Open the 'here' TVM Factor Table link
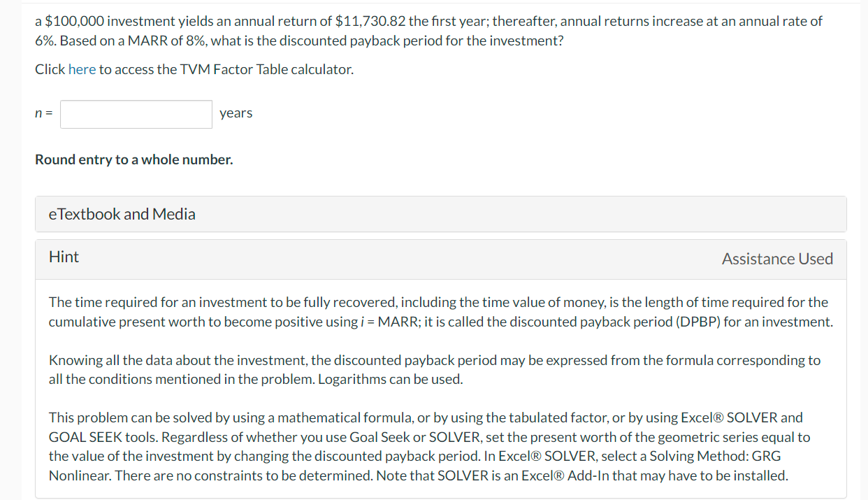This screenshot has height=500, width=868. 82,70
